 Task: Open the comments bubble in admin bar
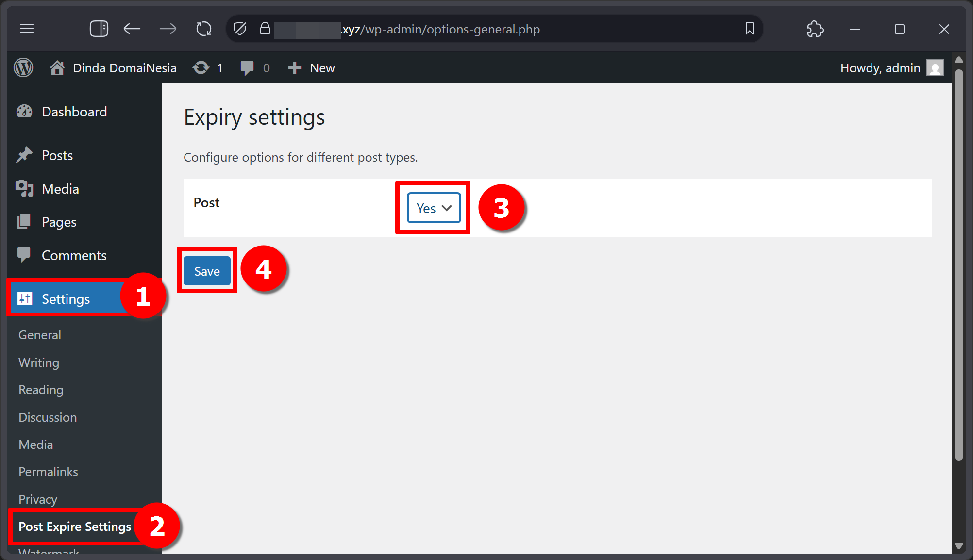[255, 68]
